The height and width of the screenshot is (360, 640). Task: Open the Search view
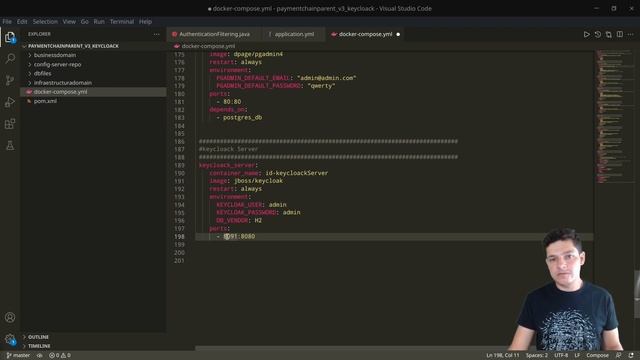coord(10,58)
